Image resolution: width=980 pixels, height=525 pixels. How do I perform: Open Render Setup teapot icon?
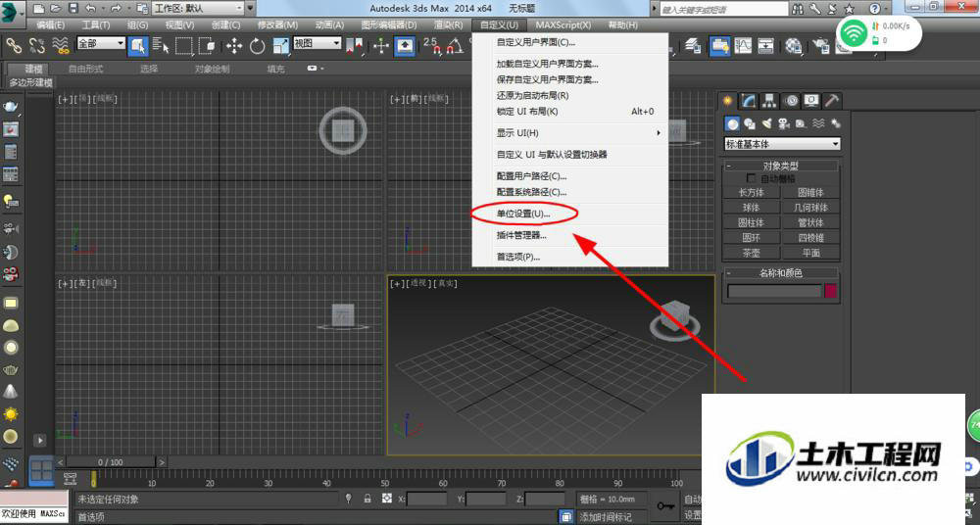point(820,46)
